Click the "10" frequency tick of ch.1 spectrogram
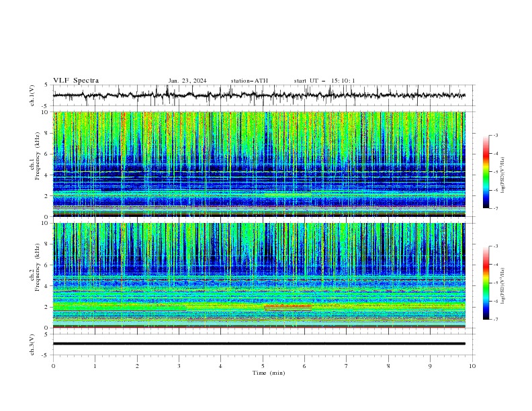Viewport: 532px width, 411px height. click(46, 112)
